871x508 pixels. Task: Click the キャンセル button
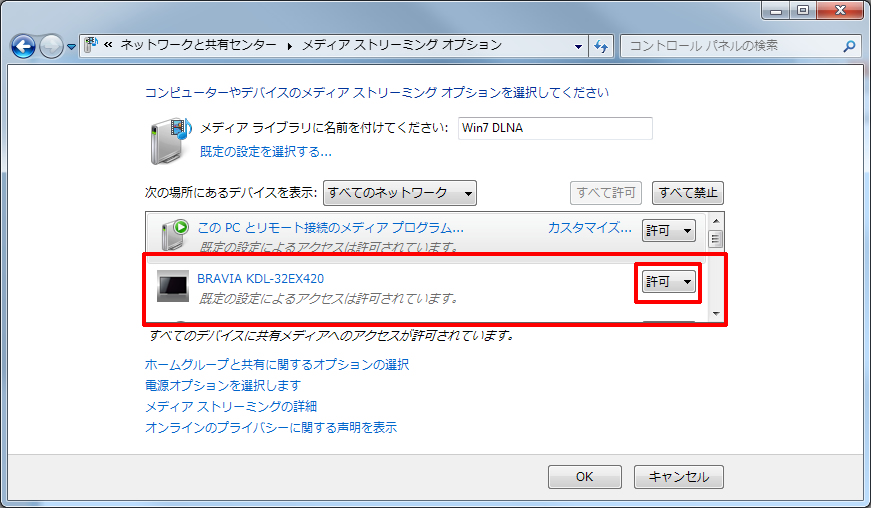679,477
